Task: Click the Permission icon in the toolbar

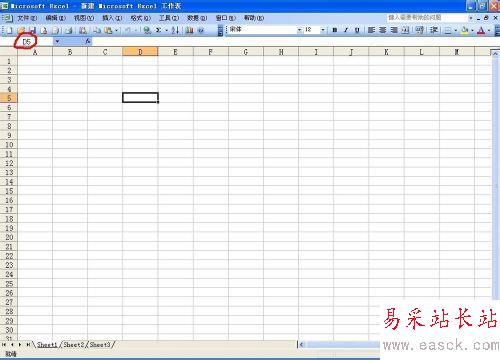Action: [x=43, y=30]
